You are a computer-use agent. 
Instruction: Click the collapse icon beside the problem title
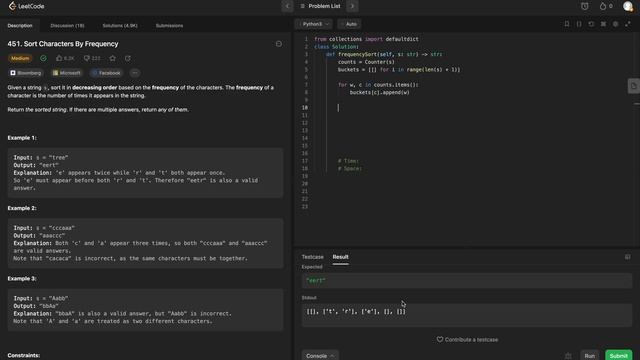[279, 44]
